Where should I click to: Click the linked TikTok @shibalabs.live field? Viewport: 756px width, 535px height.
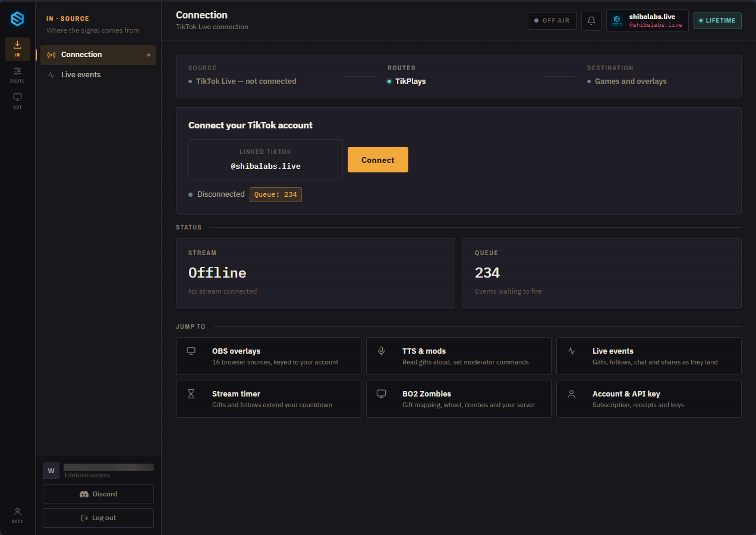coord(266,159)
